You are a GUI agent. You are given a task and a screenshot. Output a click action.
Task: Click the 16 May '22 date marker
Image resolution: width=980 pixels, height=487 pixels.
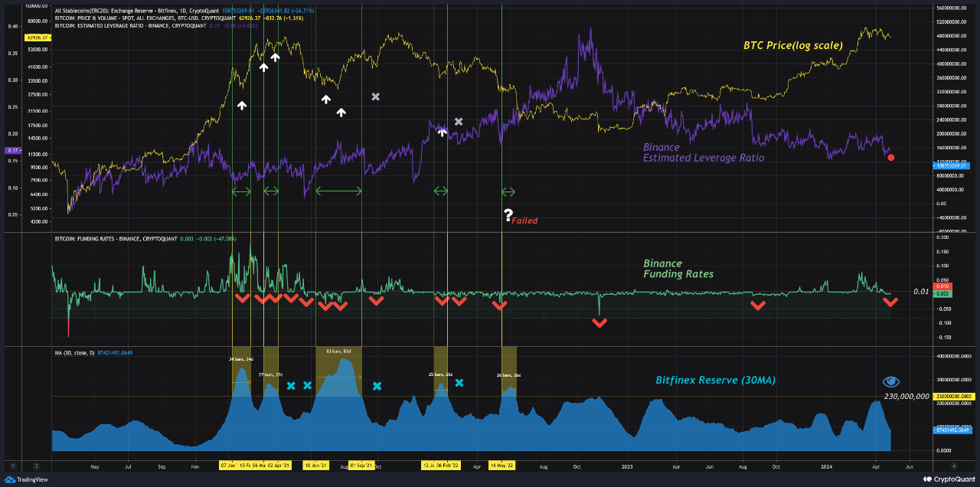tap(502, 465)
